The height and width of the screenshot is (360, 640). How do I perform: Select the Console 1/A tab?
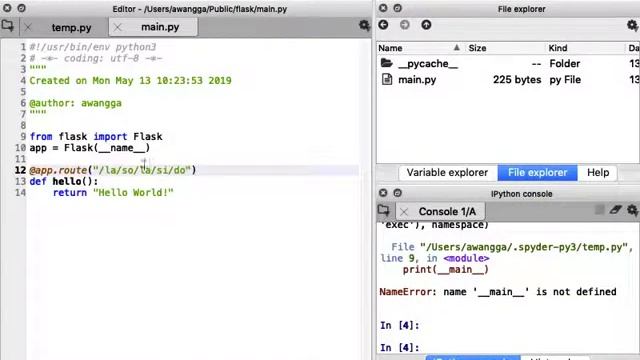point(447,211)
